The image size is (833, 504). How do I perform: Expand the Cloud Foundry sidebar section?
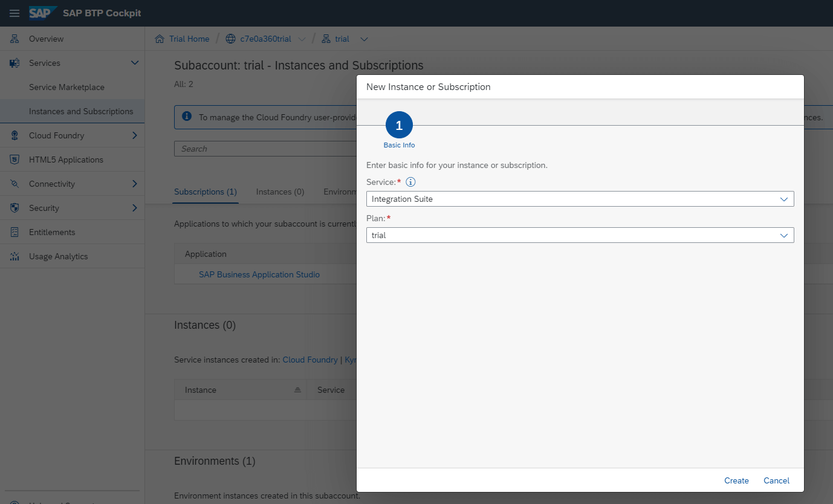click(135, 135)
